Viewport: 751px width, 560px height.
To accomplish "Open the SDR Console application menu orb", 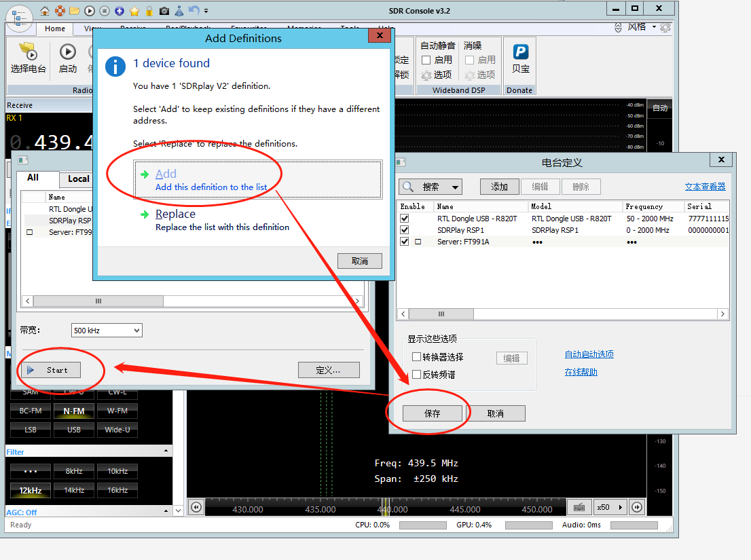I will [x=19, y=18].
